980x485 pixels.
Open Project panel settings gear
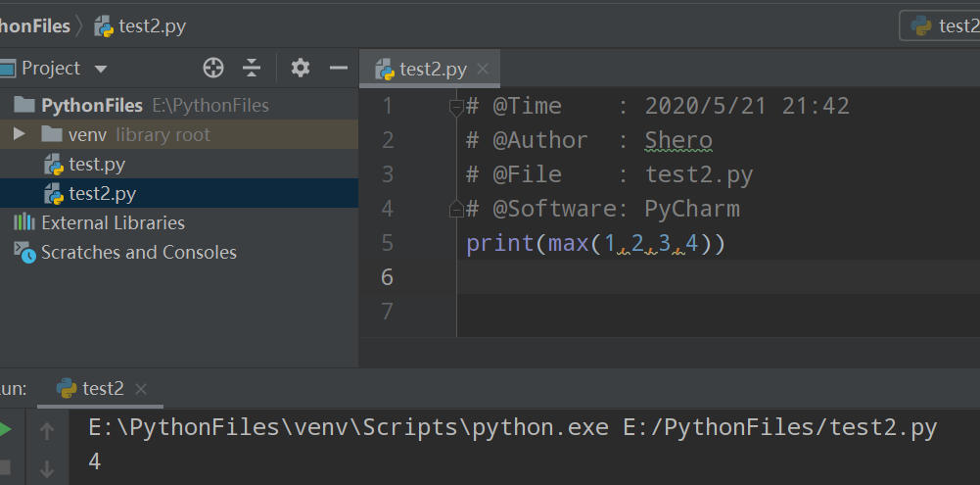pyautogui.click(x=300, y=68)
